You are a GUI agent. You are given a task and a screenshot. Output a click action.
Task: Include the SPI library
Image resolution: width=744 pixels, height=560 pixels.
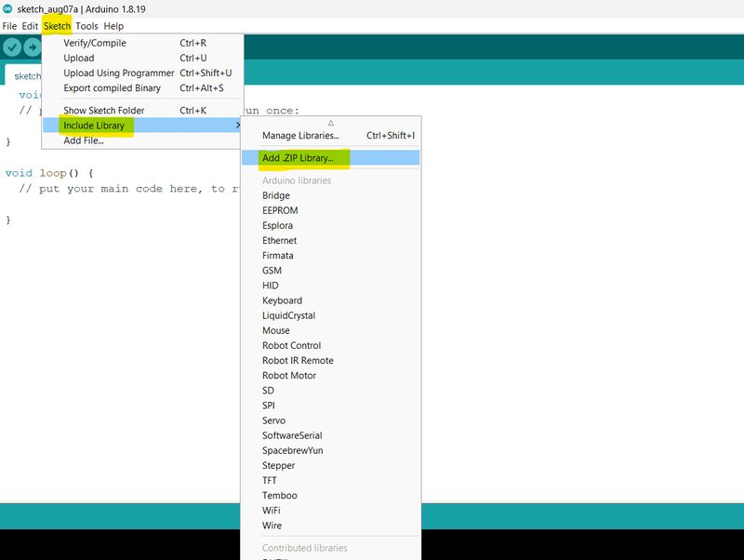point(331,406)
